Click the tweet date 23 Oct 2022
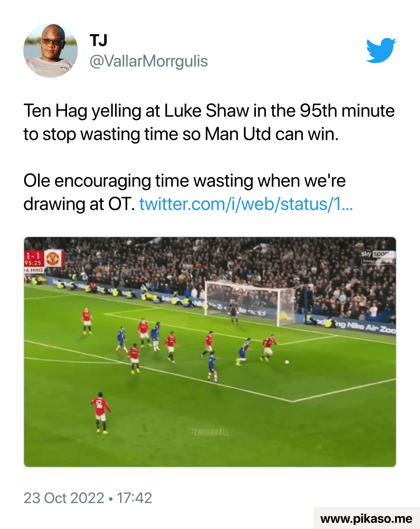Image resolution: width=420 pixels, height=529 pixels. tap(64, 498)
